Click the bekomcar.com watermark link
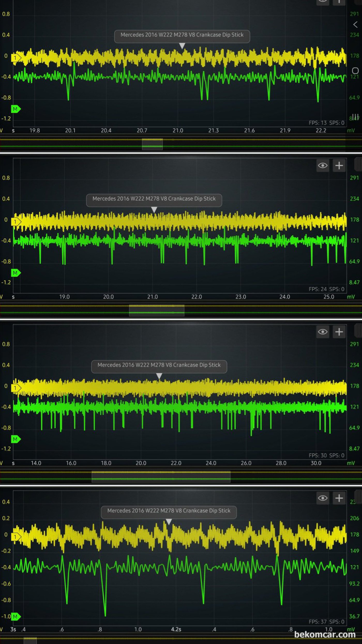The height and width of the screenshot is (644, 362). (325, 634)
